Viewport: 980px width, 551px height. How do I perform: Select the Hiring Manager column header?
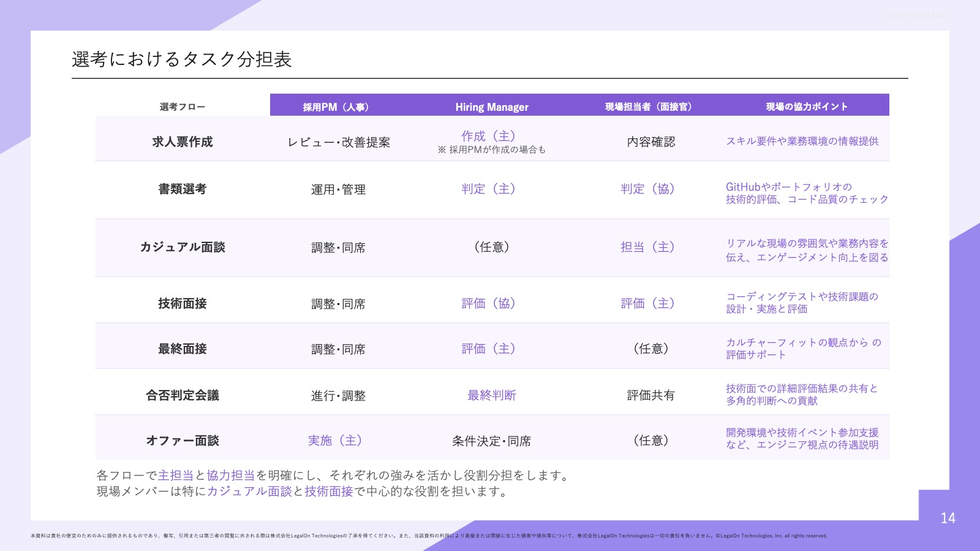point(492,107)
